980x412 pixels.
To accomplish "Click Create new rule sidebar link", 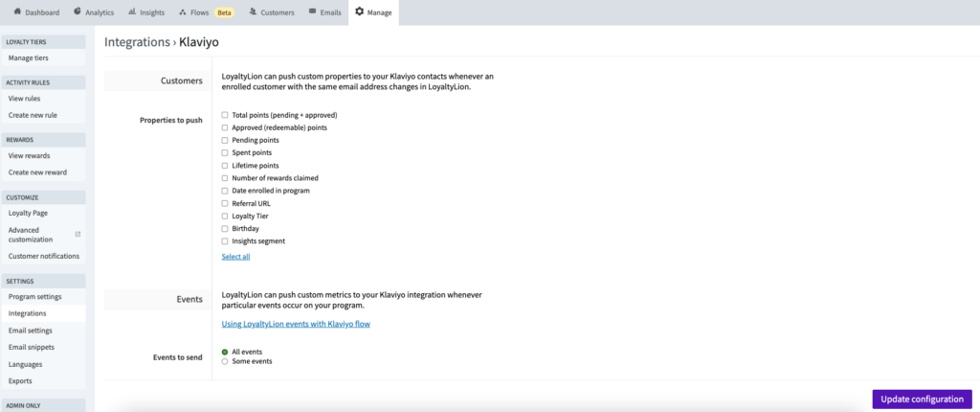I will pyautogui.click(x=33, y=115).
